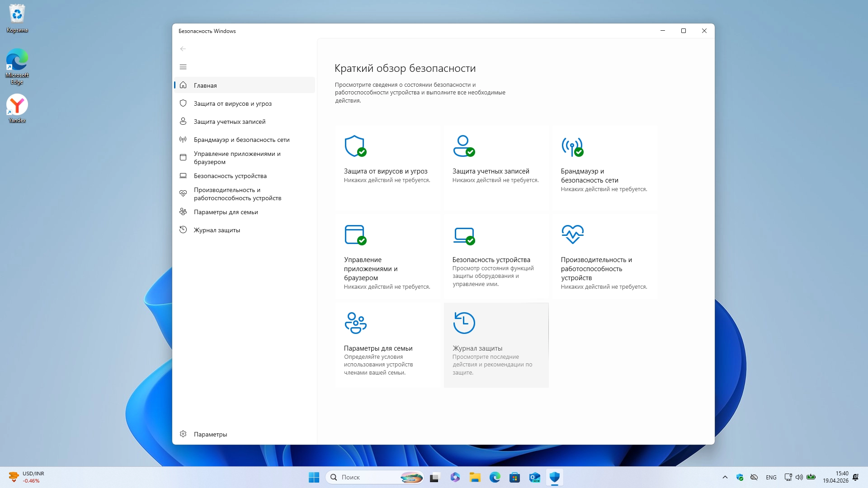Open the app and browser control tile icon

pyautogui.click(x=355, y=235)
